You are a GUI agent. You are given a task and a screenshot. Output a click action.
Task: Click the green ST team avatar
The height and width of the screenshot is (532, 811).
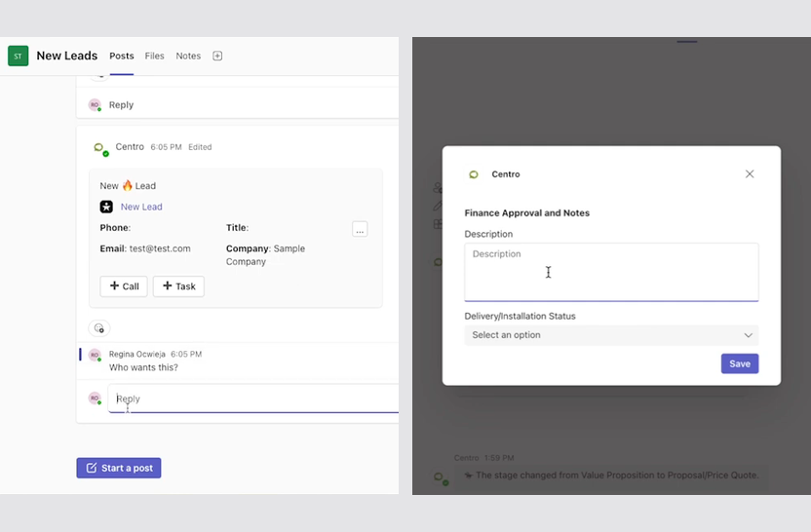[x=19, y=56]
